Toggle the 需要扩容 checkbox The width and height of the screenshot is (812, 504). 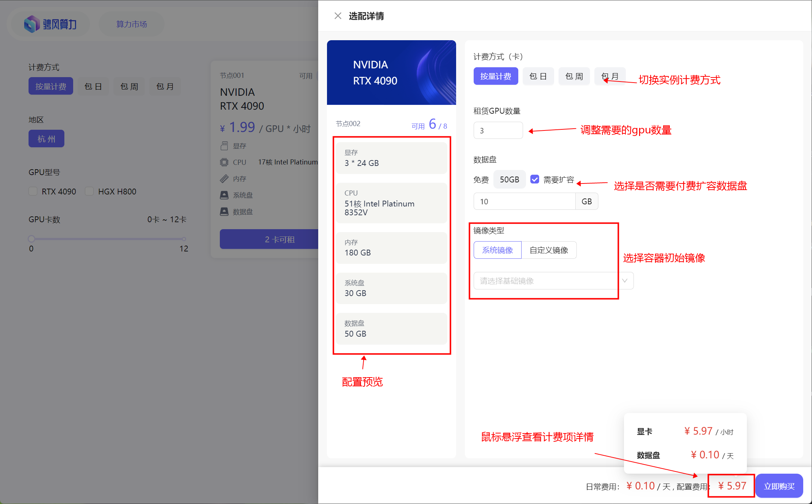coord(534,179)
